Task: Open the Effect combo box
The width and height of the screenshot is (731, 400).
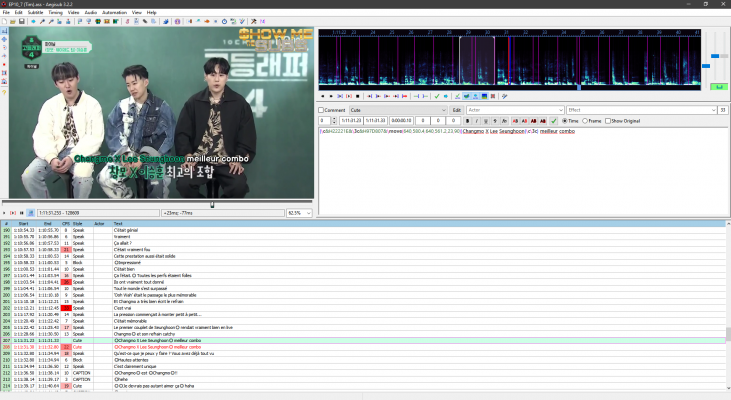Action: click(x=641, y=110)
